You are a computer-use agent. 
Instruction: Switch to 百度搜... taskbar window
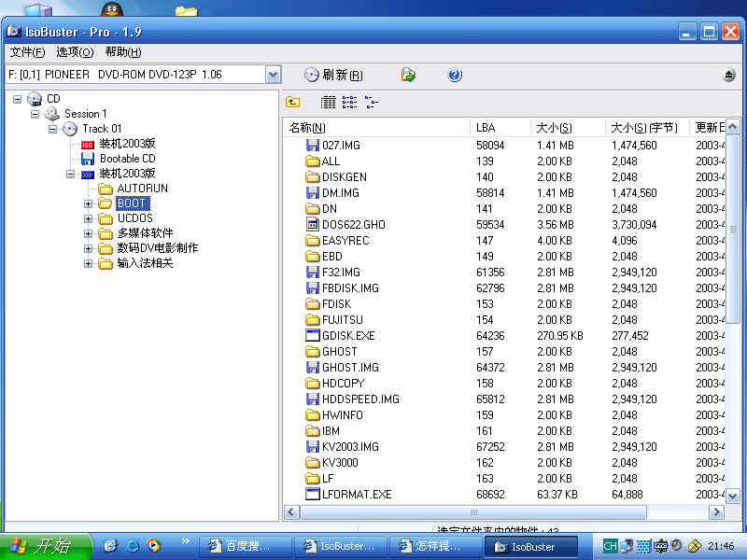(x=245, y=546)
